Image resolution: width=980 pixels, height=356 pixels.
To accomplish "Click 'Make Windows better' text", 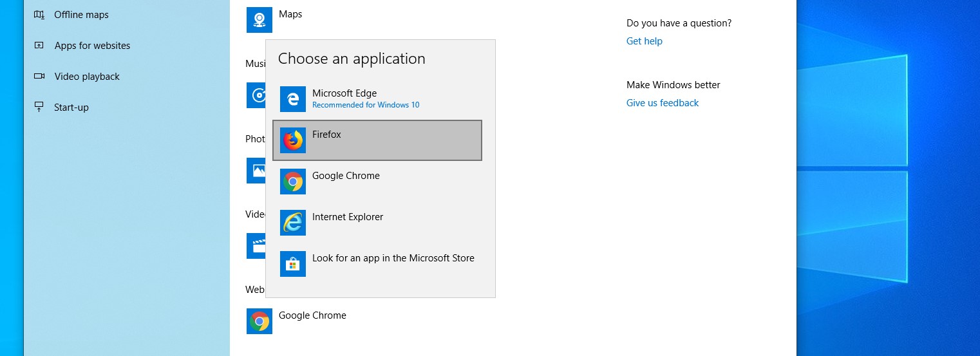I will pyautogui.click(x=674, y=85).
